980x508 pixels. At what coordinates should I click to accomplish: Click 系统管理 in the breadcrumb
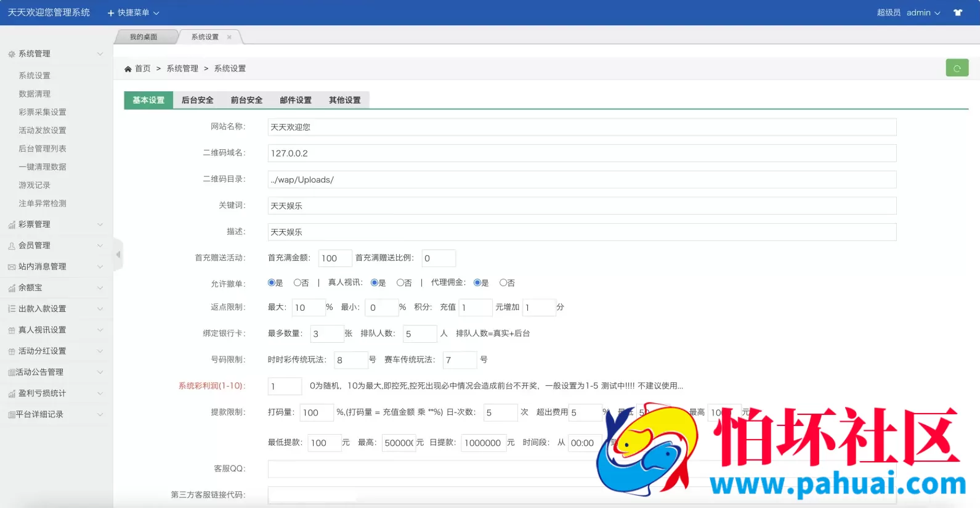(x=182, y=68)
